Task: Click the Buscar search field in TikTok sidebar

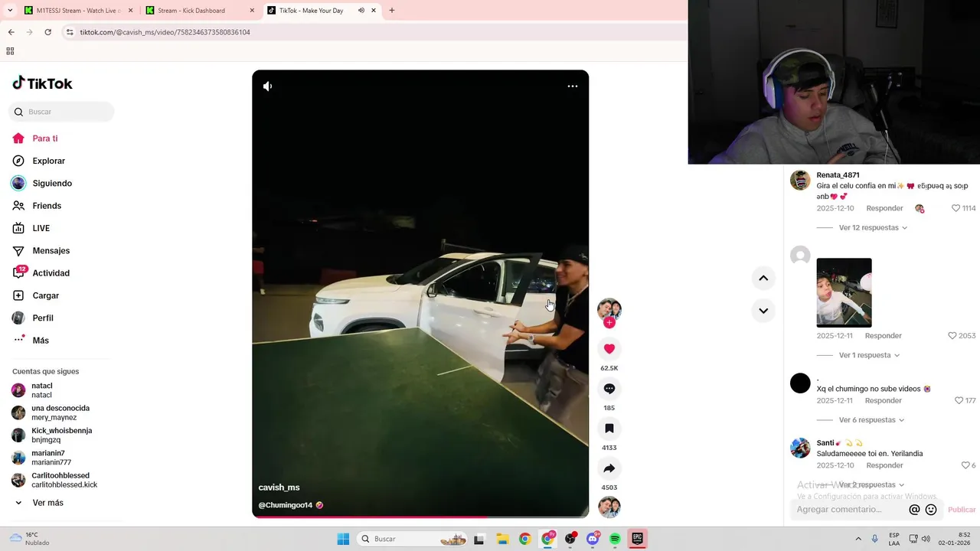Action: [x=62, y=112]
